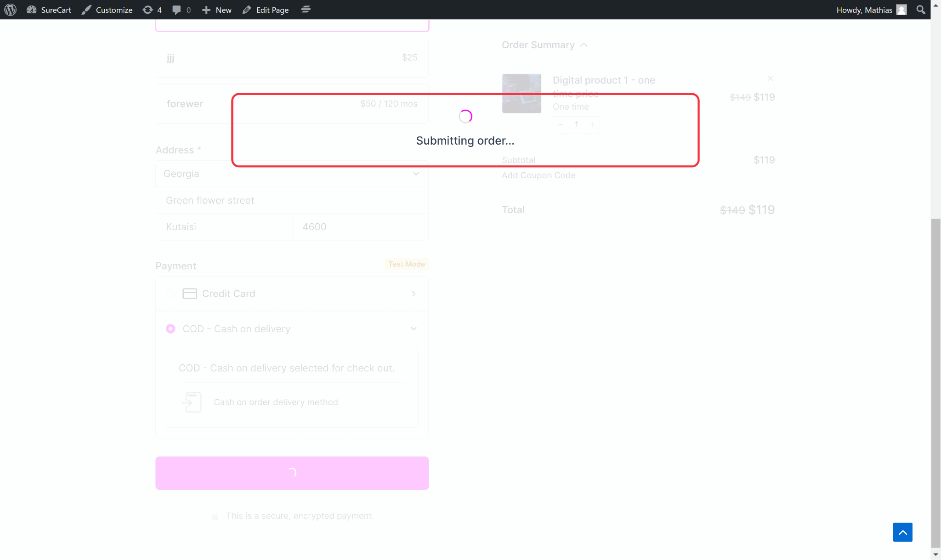Open the comments bubble icon
The image size is (941, 560).
tap(177, 10)
